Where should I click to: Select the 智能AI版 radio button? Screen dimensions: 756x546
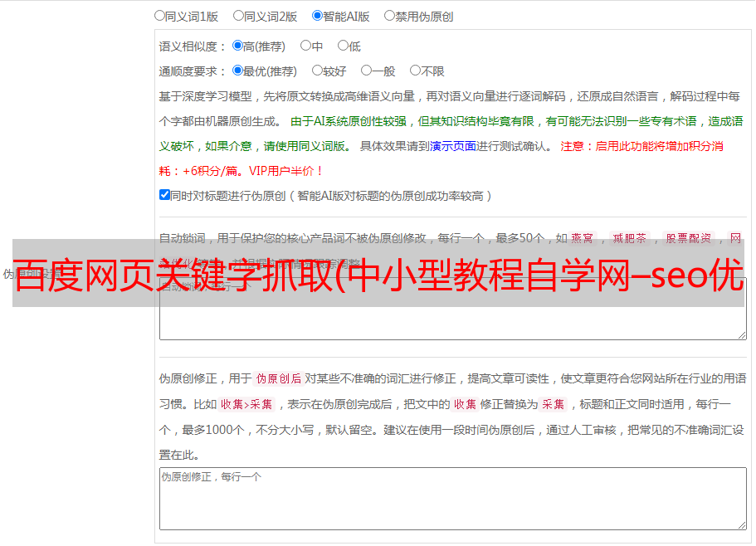317,16
